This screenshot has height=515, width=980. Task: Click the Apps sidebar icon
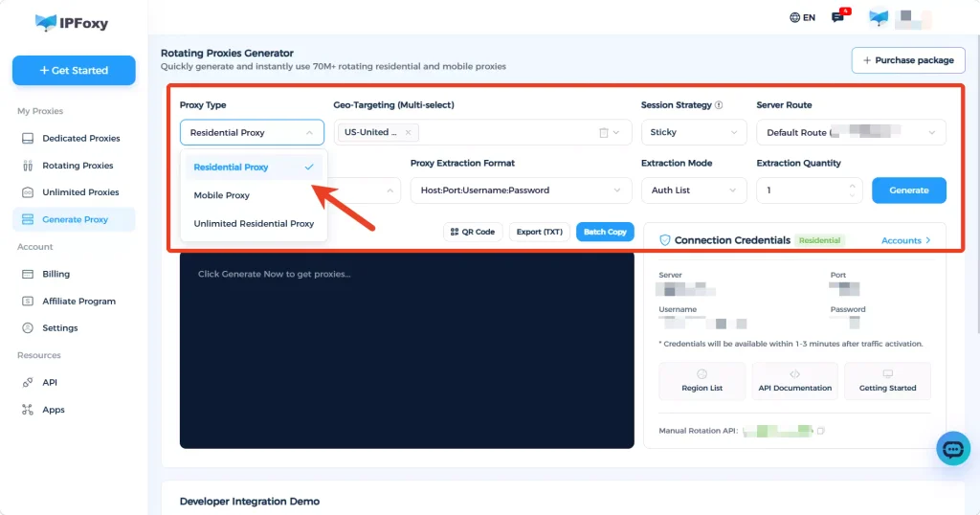coord(28,410)
